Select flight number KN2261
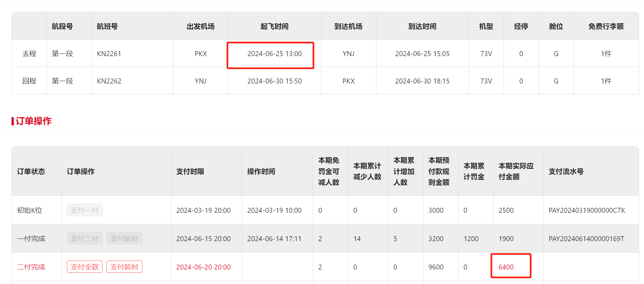 (x=109, y=54)
